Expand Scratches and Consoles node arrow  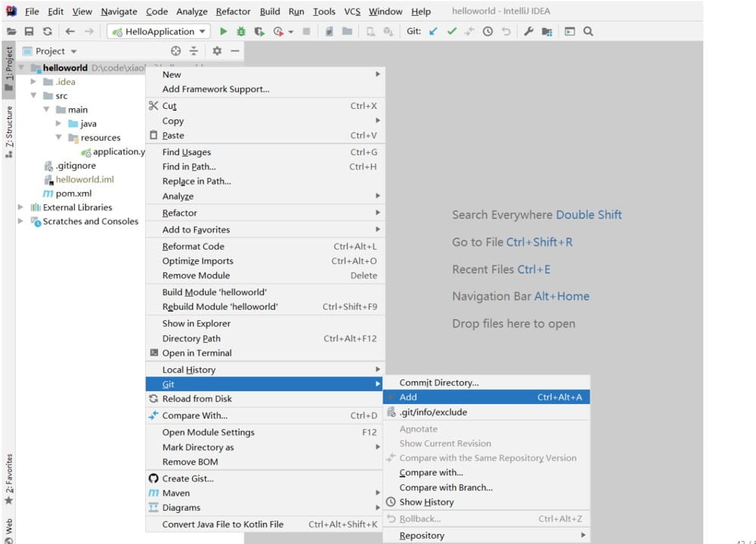click(x=20, y=221)
